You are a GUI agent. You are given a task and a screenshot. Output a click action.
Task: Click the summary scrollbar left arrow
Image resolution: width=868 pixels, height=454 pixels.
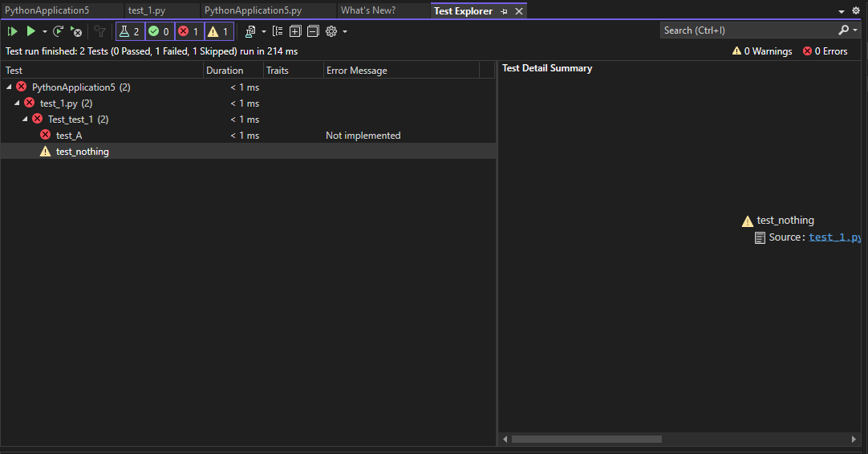point(505,439)
